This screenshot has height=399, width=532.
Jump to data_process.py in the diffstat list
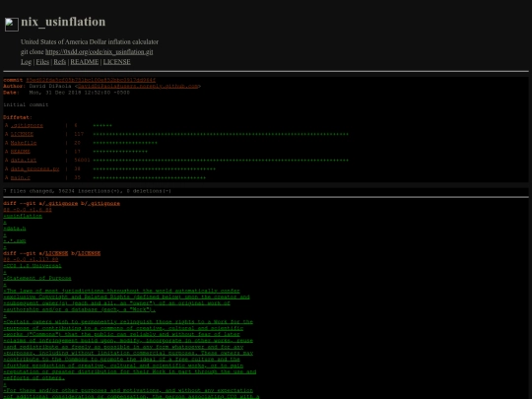pos(34,169)
